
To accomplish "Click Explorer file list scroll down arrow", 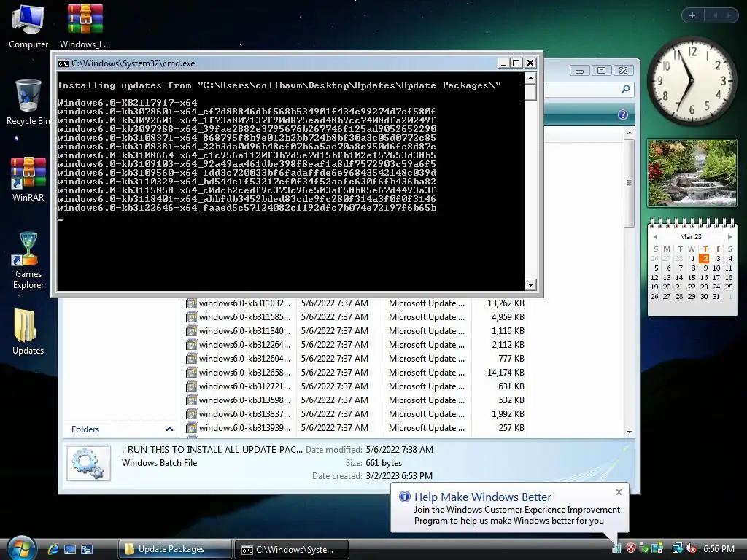I will click(630, 432).
